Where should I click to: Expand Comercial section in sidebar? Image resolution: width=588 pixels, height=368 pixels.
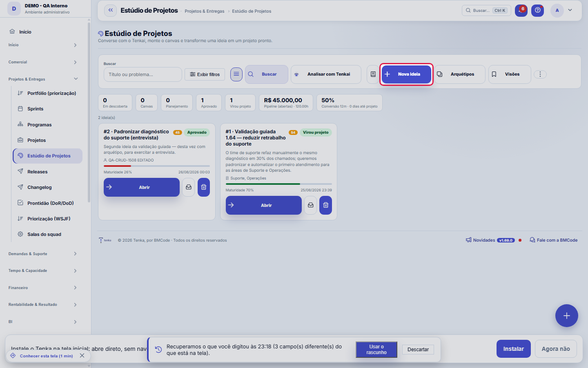(43, 62)
